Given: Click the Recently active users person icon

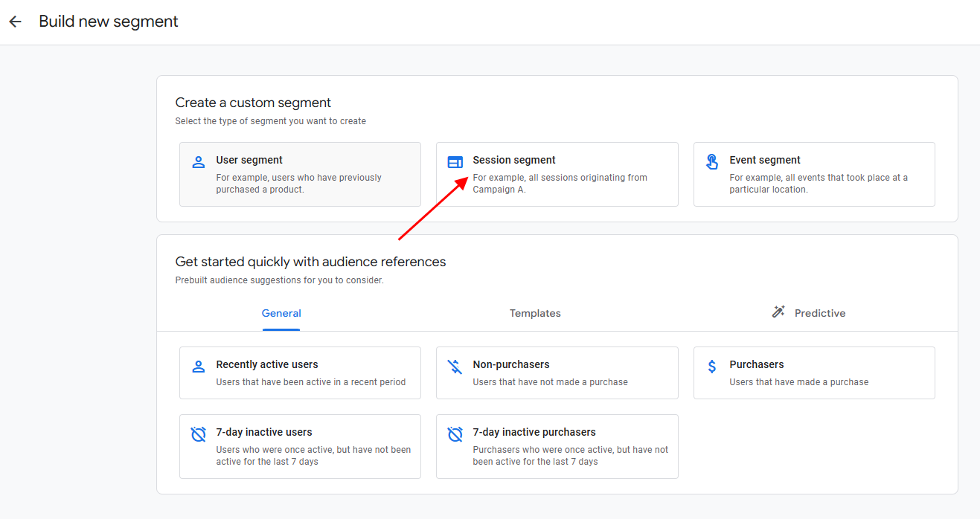Looking at the screenshot, I should (198, 366).
